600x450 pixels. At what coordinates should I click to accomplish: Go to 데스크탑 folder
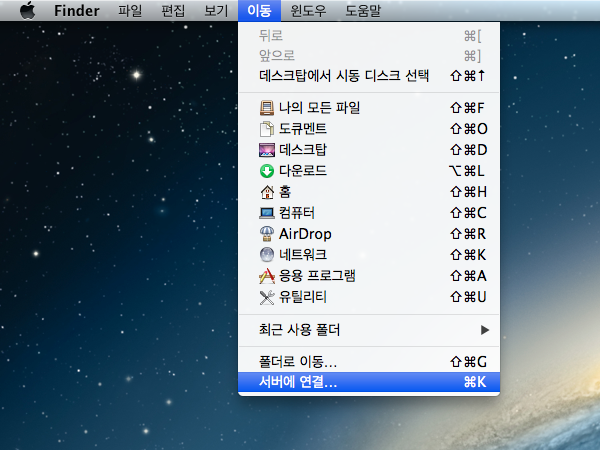point(369,150)
